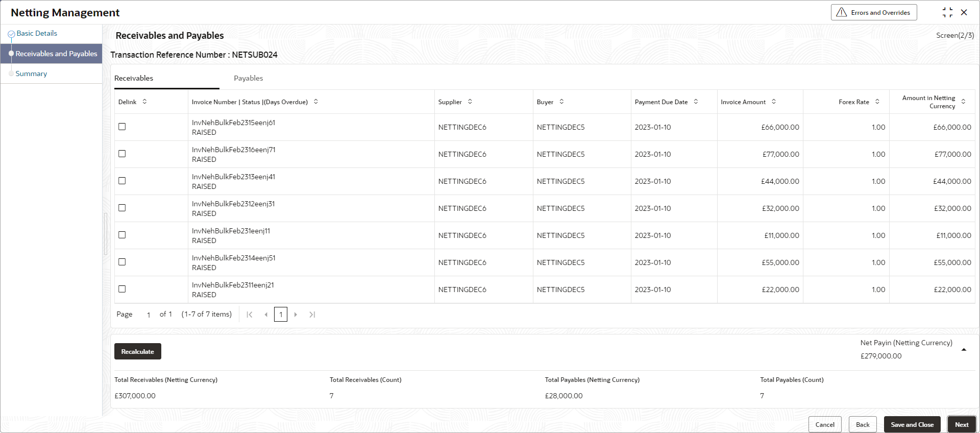Tick delink checkbox for InvNehBulkFeb2315eenj61
Screen dimensions: 980x433
point(122,127)
